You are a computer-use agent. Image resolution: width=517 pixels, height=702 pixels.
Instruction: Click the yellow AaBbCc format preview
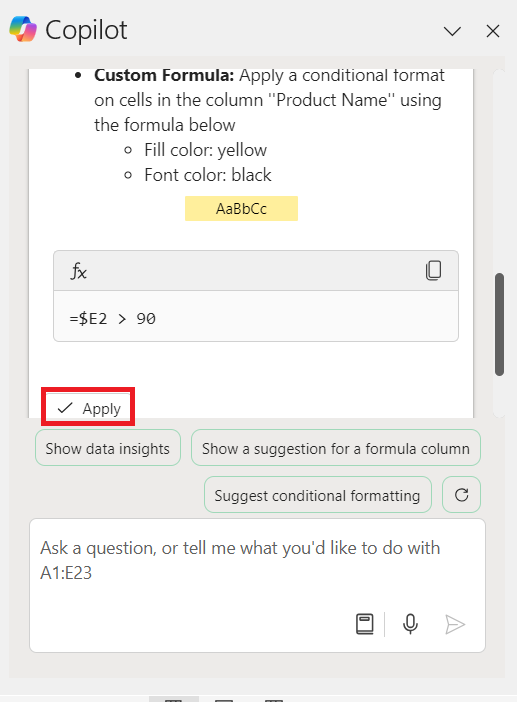(241, 209)
